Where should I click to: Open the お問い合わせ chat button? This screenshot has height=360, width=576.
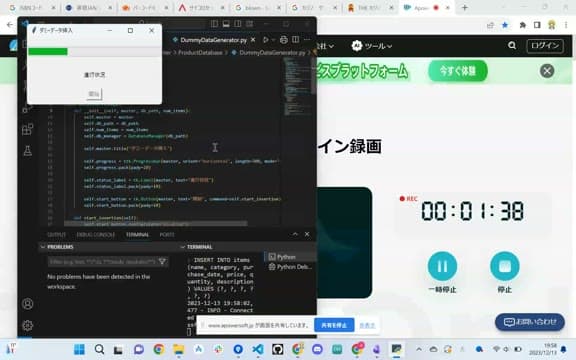(x=530, y=322)
